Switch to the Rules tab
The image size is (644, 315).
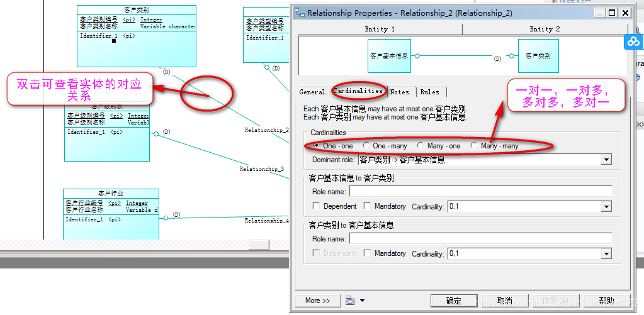[x=429, y=92]
